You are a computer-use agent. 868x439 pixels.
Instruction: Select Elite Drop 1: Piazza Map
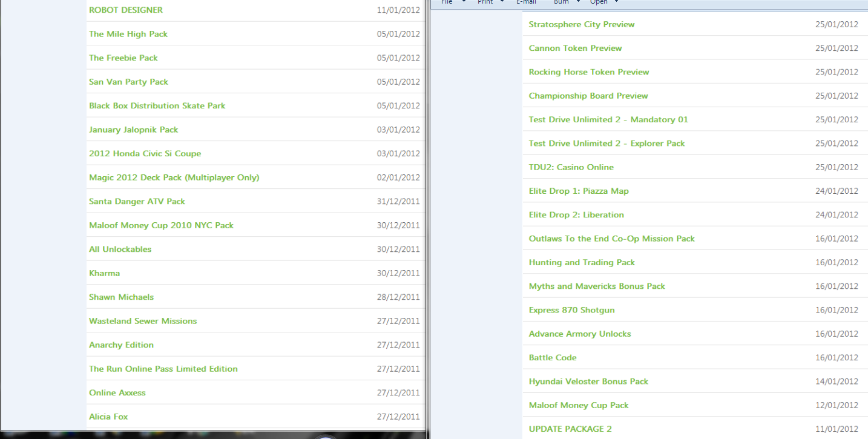(579, 191)
